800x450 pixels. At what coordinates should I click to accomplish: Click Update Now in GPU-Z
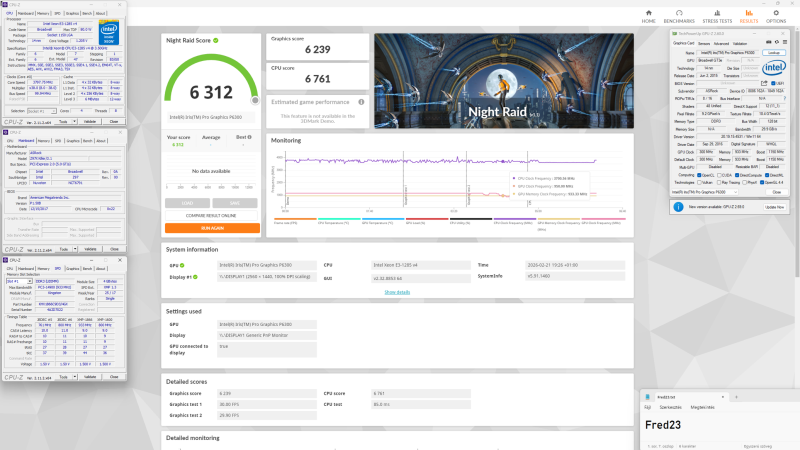(774, 207)
